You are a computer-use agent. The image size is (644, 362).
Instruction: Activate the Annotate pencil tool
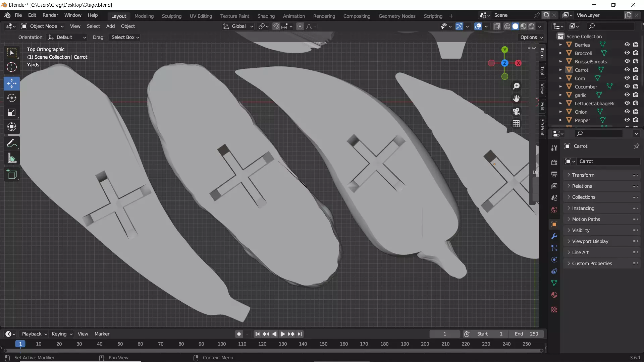(x=12, y=143)
